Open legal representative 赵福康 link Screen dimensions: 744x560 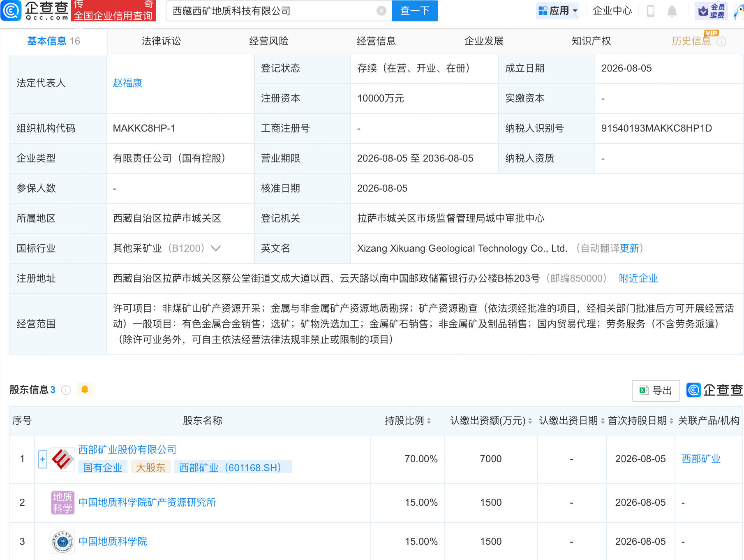coord(127,83)
